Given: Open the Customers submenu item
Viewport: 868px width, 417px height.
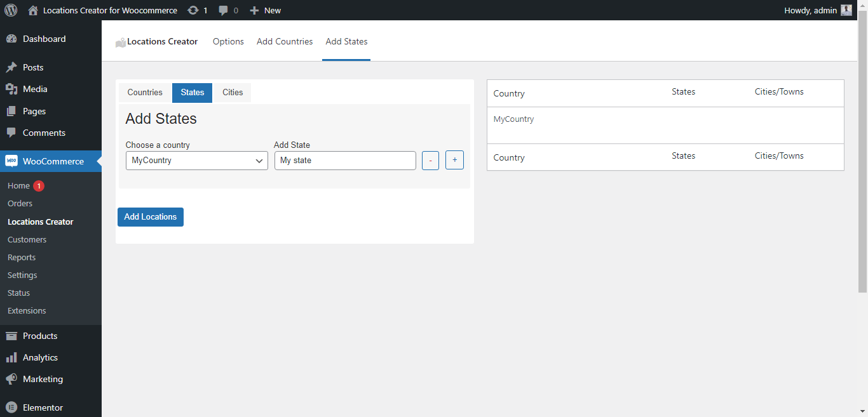Looking at the screenshot, I should point(27,239).
